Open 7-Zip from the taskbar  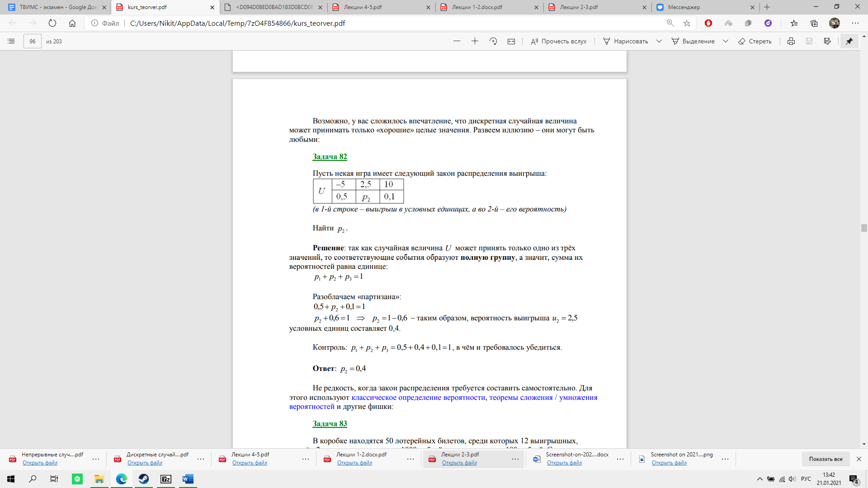[166, 479]
